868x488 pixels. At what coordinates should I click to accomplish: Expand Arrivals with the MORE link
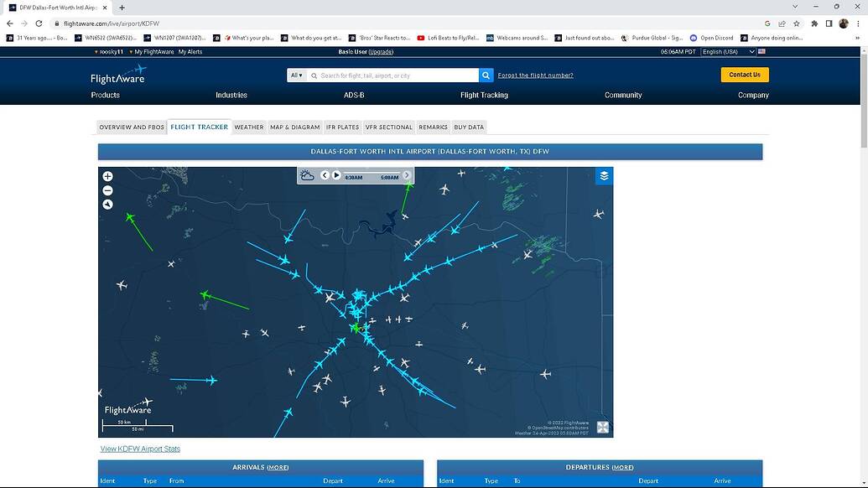click(277, 467)
